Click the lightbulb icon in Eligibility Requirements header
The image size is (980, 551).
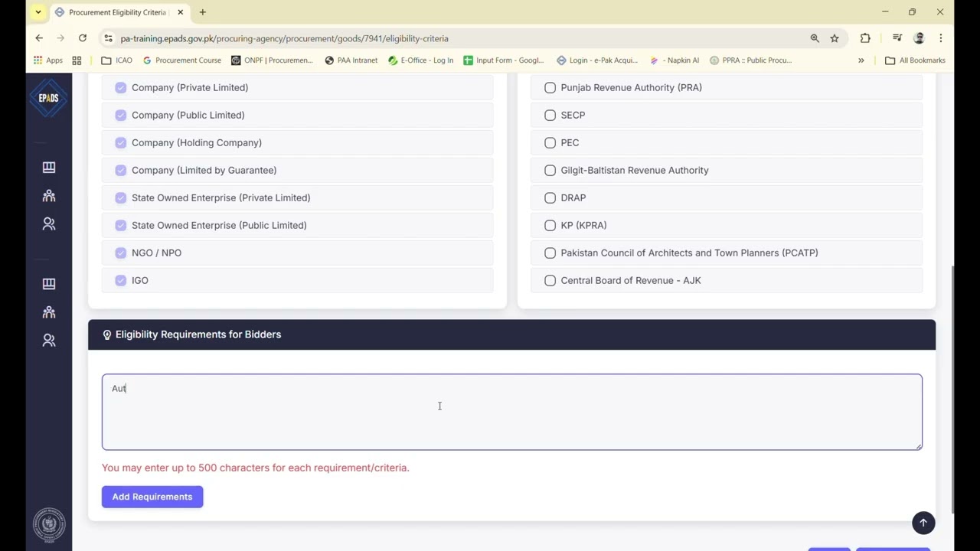coord(107,334)
